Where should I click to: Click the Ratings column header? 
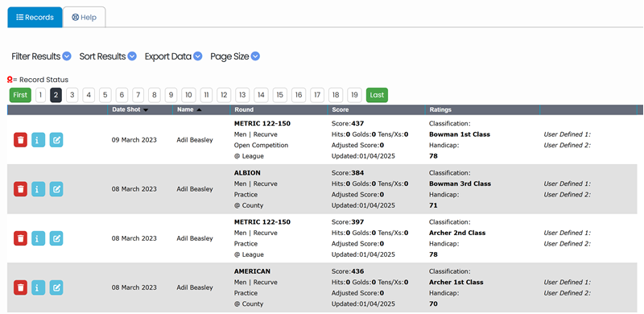pos(440,109)
